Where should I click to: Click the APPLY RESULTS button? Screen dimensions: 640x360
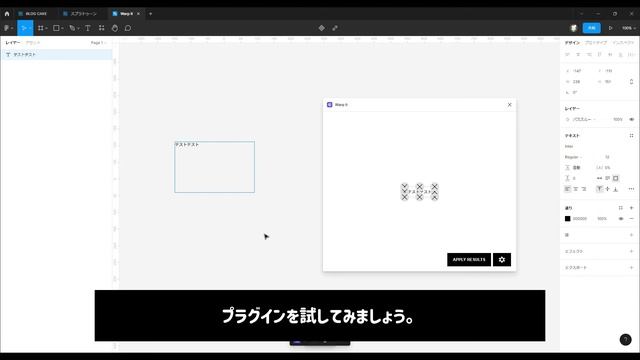tap(469, 260)
